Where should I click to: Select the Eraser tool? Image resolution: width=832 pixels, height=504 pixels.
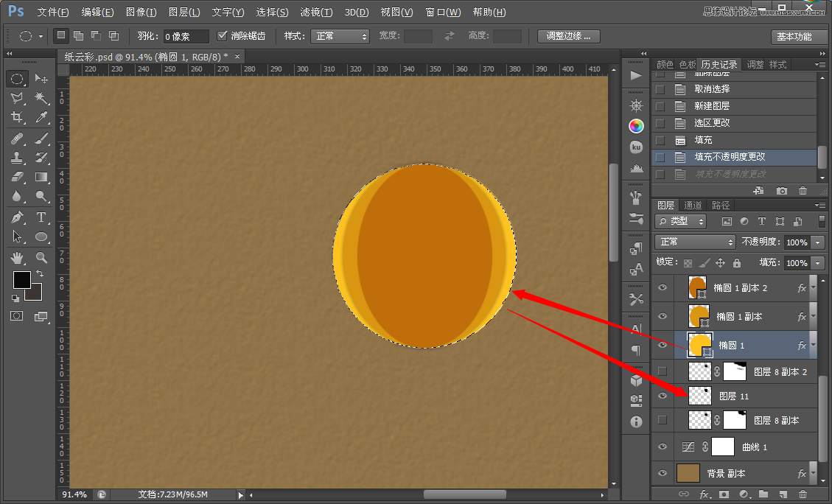(17, 177)
